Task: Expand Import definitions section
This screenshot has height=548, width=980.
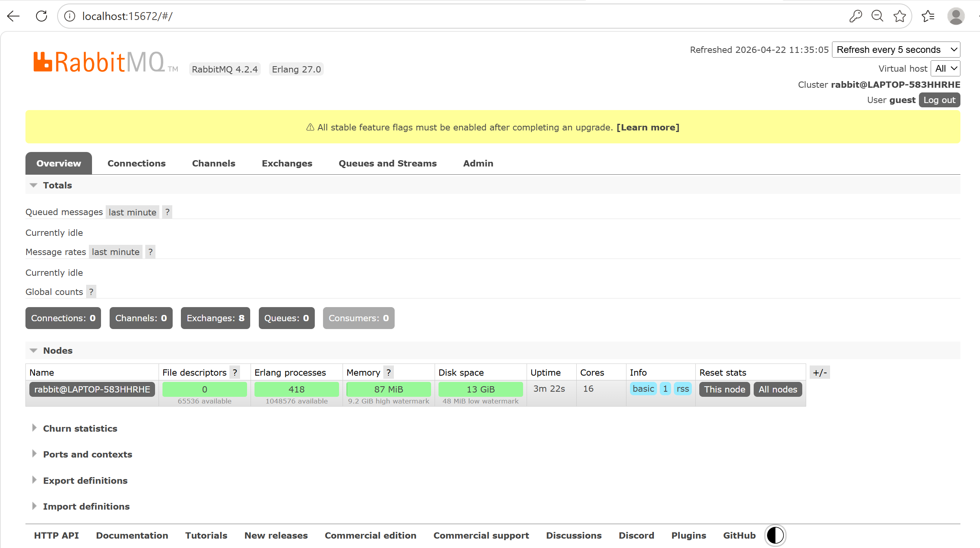Action: click(x=81, y=506)
